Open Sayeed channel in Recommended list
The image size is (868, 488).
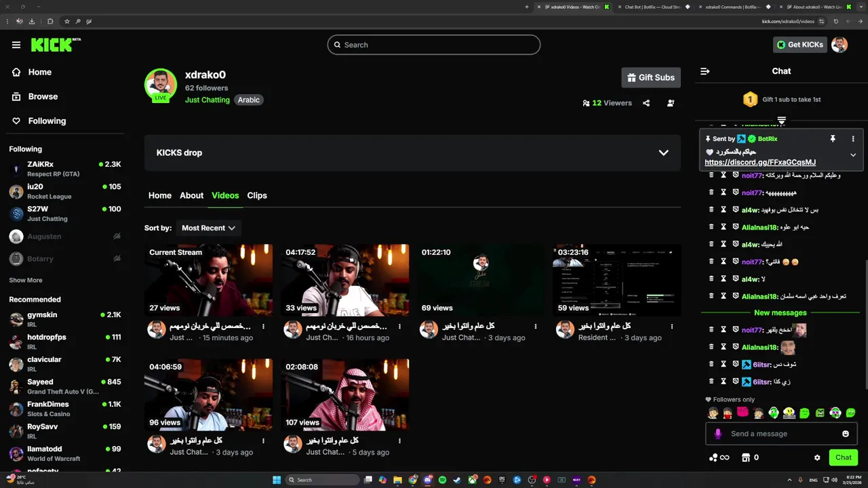click(65, 386)
